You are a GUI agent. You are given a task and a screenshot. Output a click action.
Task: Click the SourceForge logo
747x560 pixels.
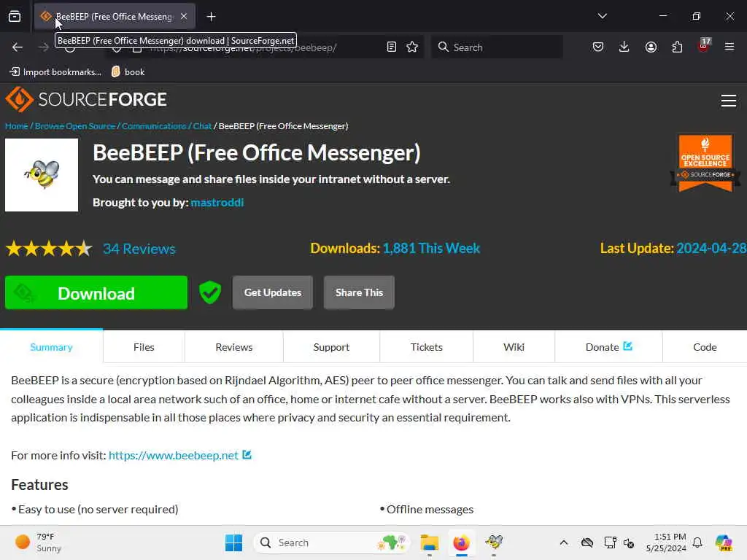[86, 99]
